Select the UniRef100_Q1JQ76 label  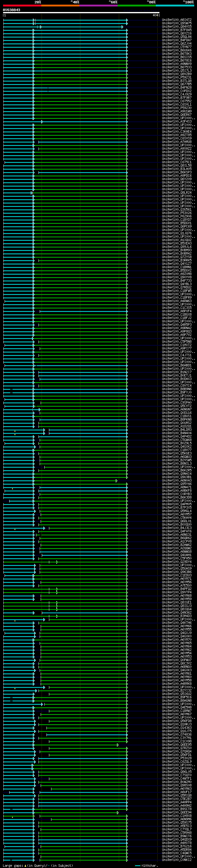pos(177,233)
